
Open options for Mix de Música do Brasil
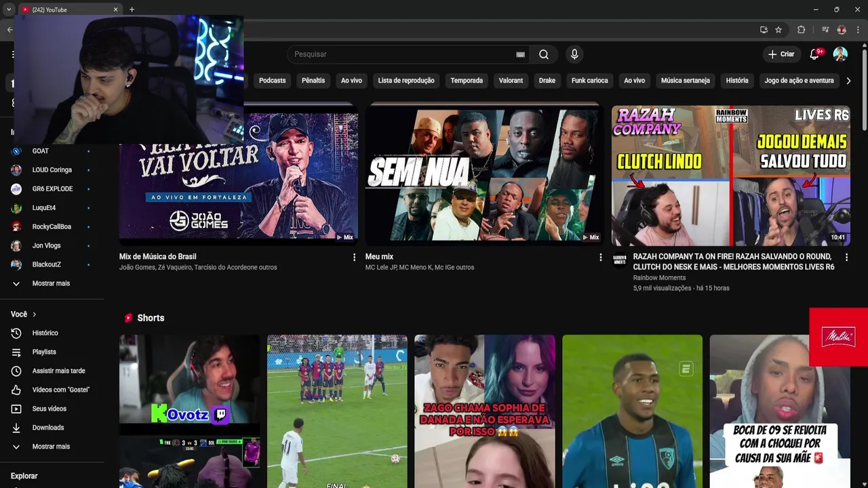pos(354,258)
